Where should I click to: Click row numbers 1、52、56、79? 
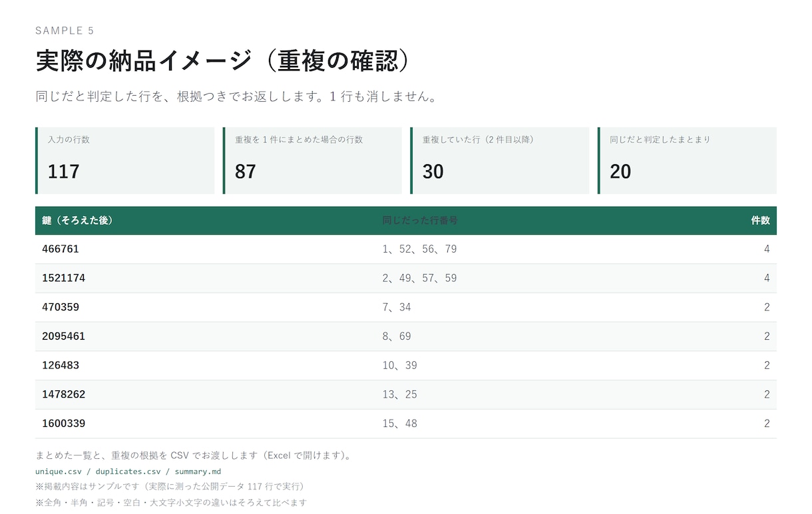tap(419, 249)
